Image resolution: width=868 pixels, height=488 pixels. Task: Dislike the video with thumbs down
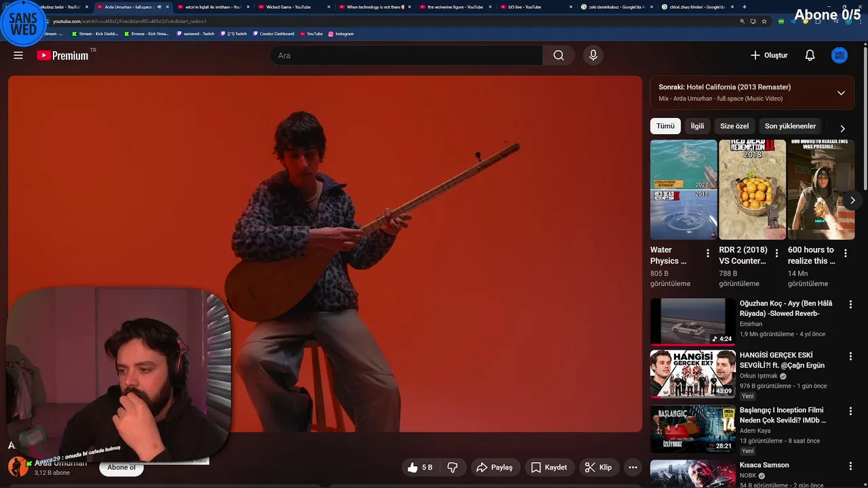pyautogui.click(x=452, y=467)
